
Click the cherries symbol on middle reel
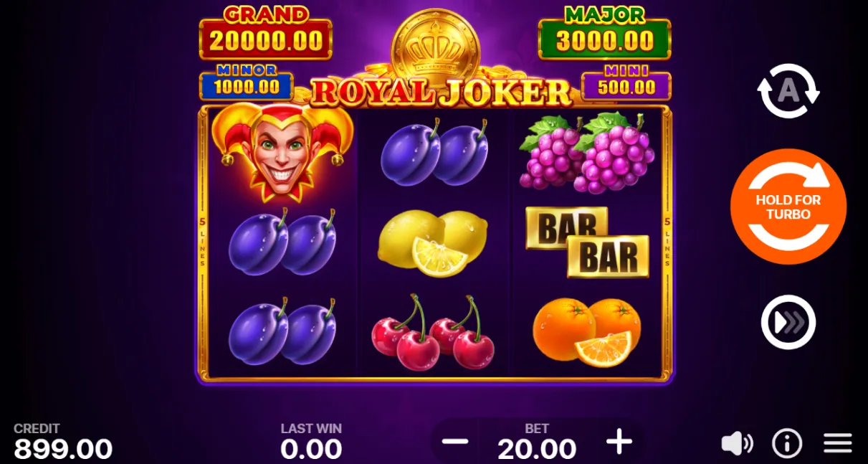pos(433,331)
